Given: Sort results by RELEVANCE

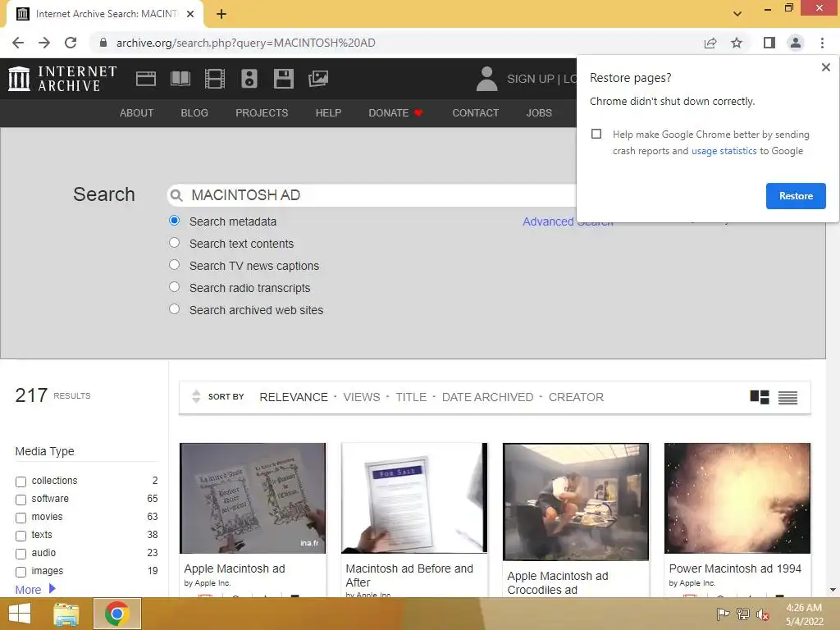Looking at the screenshot, I should pyautogui.click(x=294, y=397).
